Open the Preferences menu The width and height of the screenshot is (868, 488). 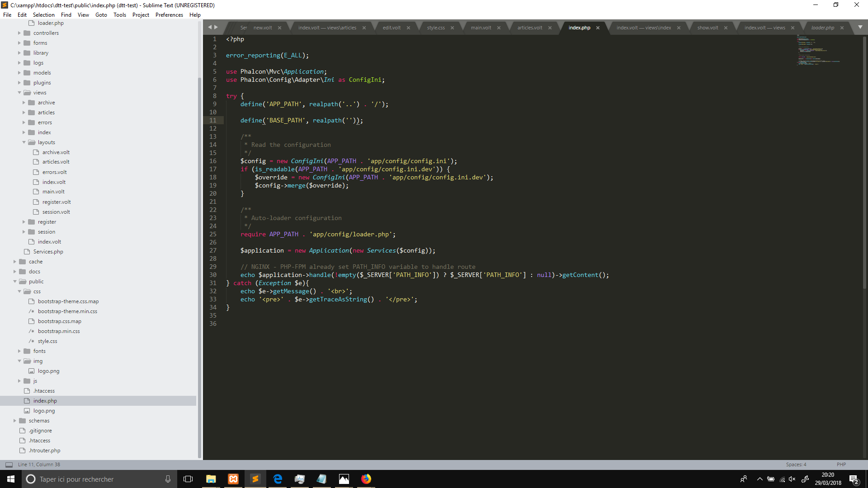(169, 15)
